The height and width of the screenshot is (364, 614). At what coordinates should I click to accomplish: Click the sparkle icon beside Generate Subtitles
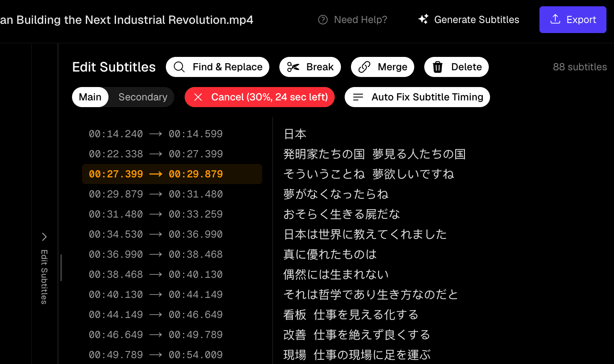[423, 19]
